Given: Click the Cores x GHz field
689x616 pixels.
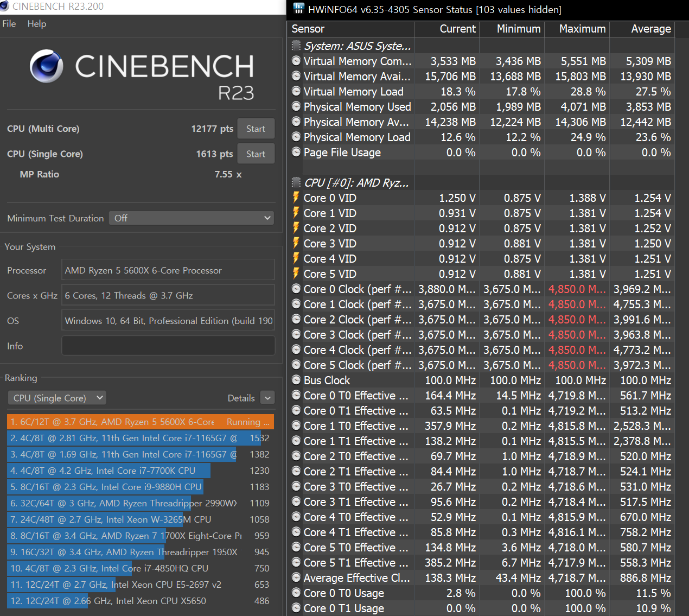Looking at the screenshot, I should pos(168,295).
